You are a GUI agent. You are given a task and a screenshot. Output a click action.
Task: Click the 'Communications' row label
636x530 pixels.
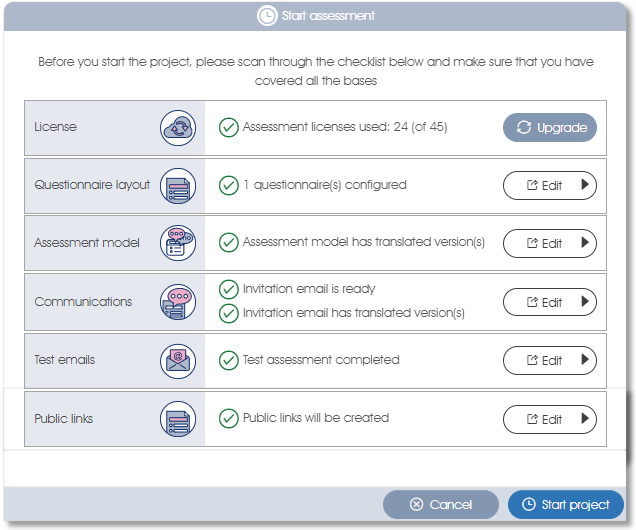click(x=83, y=302)
